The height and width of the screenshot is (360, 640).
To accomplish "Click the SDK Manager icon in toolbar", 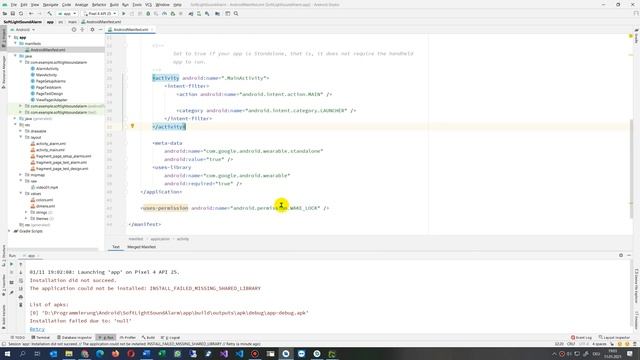I will coord(207,13).
